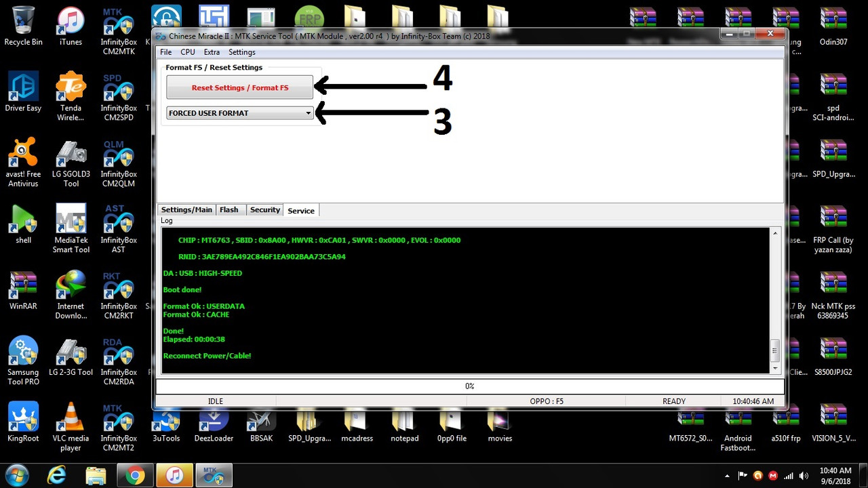The height and width of the screenshot is (488, 868).
Task: Switch to the Security tab
Action: coord(265,210)
